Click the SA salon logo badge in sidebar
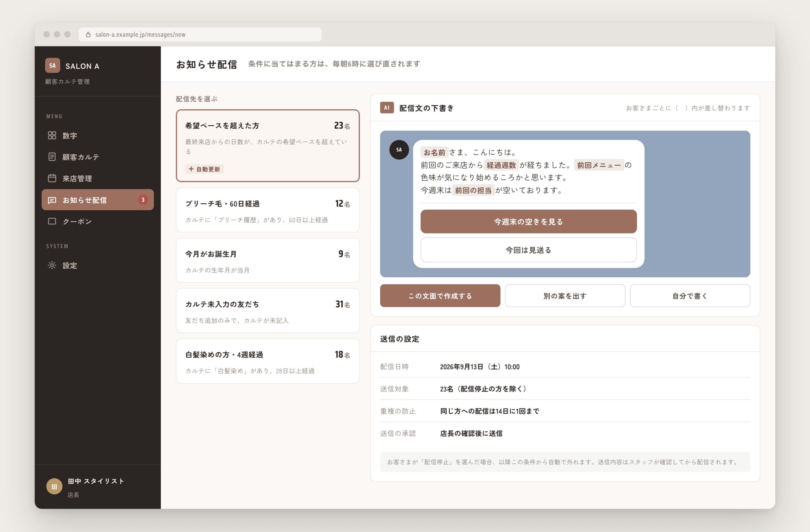This screenshot has height=532, width=810. (53, 65)
